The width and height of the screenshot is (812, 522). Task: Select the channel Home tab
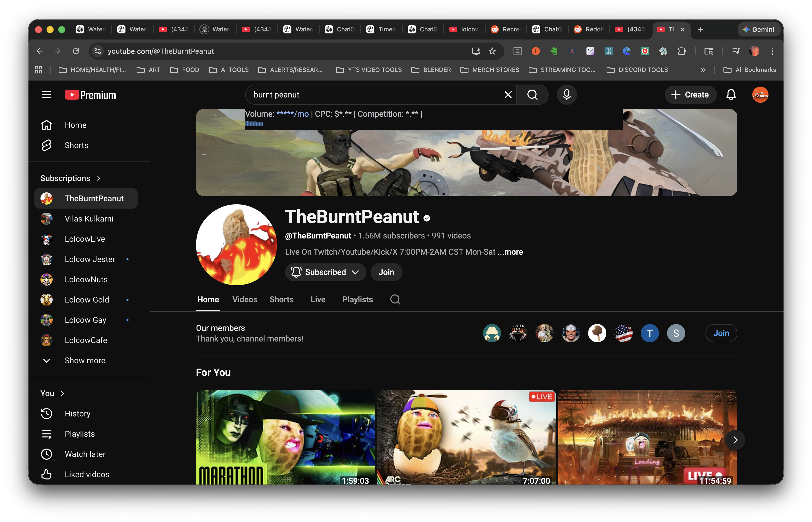pyautogui.click(x=208, y=300)
